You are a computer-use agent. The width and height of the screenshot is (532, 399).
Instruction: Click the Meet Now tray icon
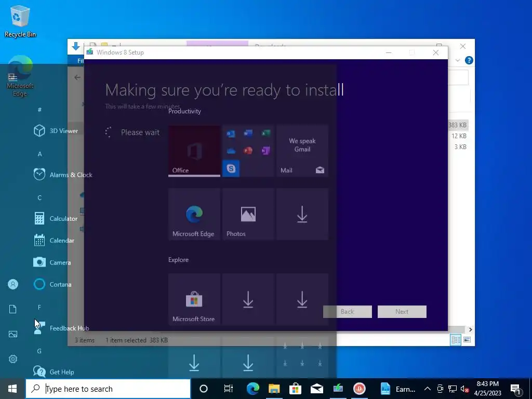(440, 389)
